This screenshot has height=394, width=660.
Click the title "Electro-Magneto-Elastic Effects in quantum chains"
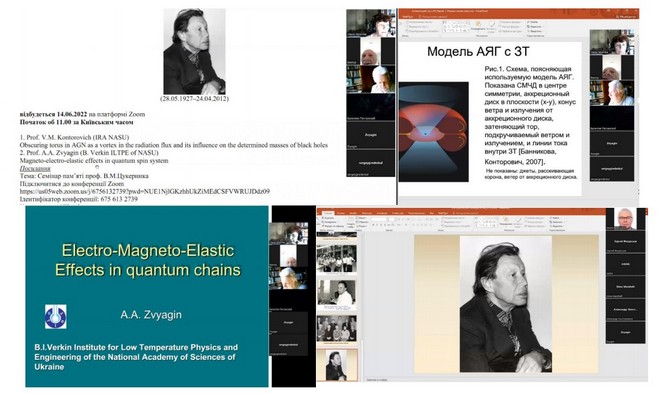pos(147,260)
